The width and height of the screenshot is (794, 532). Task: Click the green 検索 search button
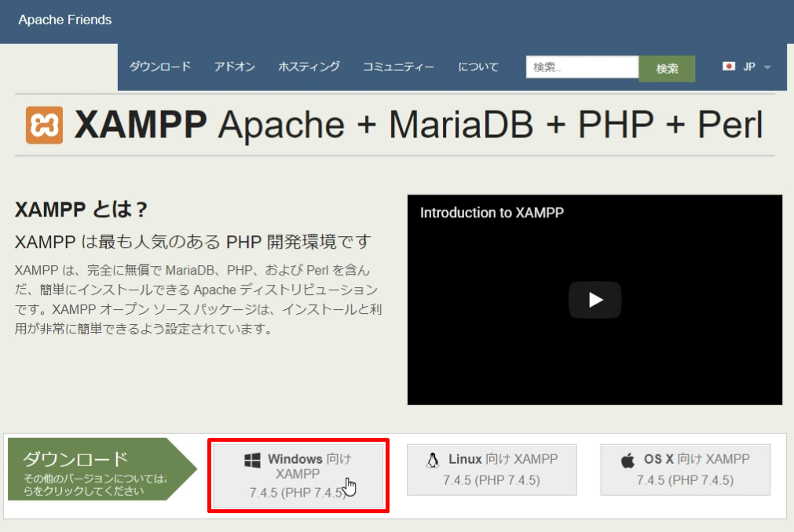[x=667, y=68]
